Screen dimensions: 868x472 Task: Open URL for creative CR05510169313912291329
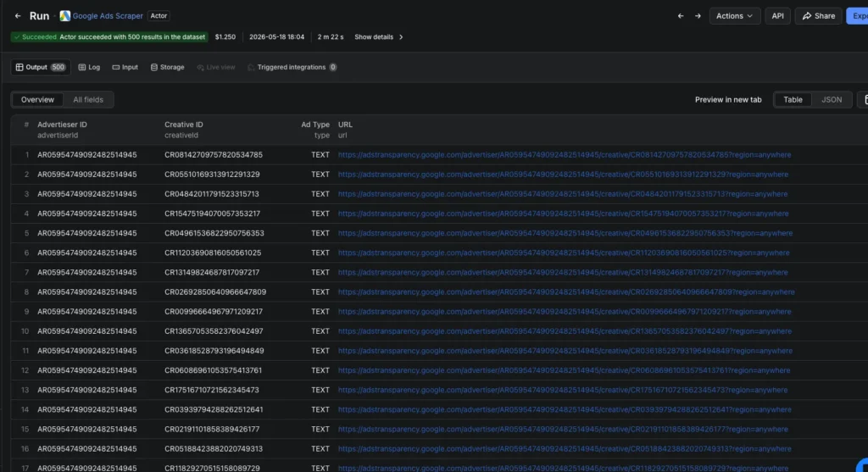point(563,175)
